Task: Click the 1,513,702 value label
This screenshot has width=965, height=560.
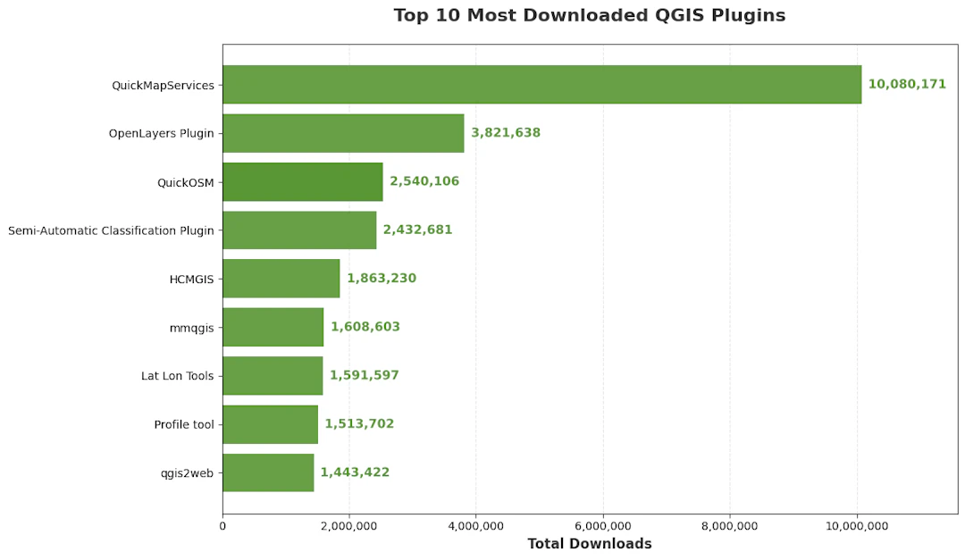Action: click(359, 424)
